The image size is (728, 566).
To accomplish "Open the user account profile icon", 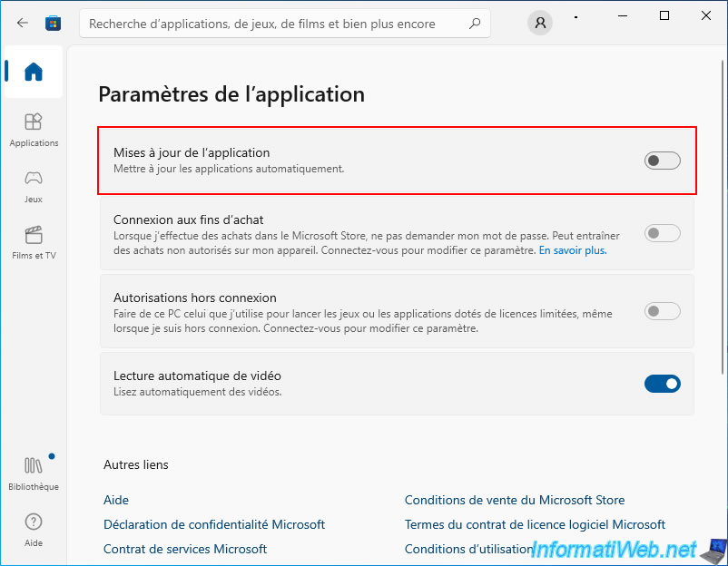I will (x=540, y=23).
